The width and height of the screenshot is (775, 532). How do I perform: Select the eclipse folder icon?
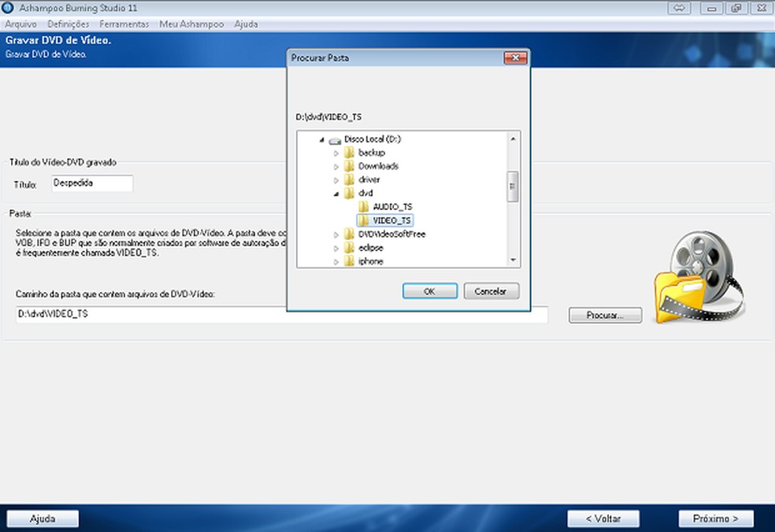point(349,247)
